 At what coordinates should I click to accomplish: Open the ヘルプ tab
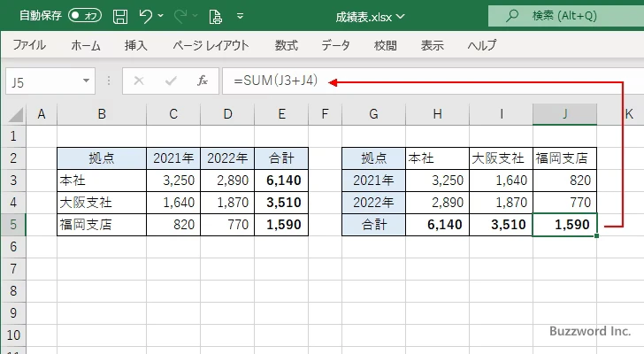[x=482, y=45]
